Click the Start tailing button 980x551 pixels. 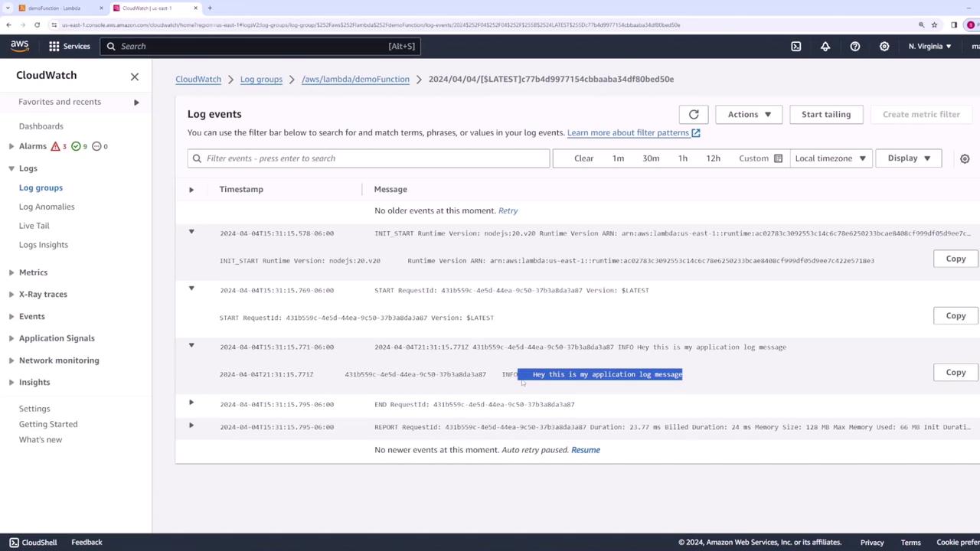point(826,114)
